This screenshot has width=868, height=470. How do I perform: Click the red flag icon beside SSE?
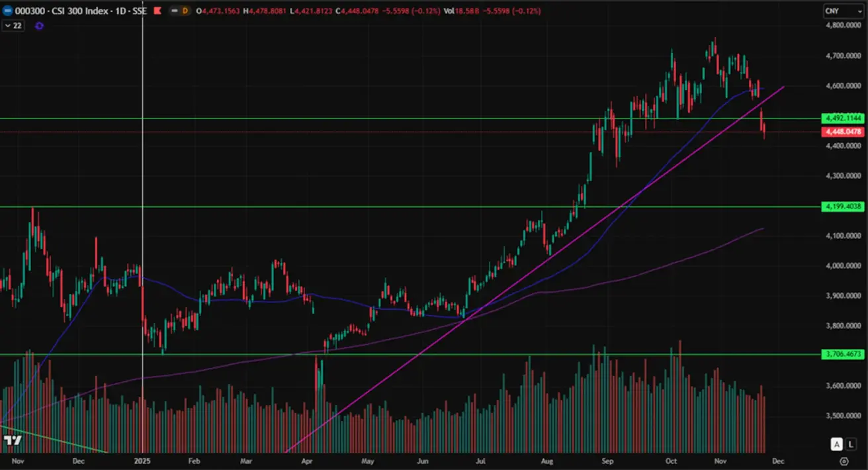coord(157,11)
